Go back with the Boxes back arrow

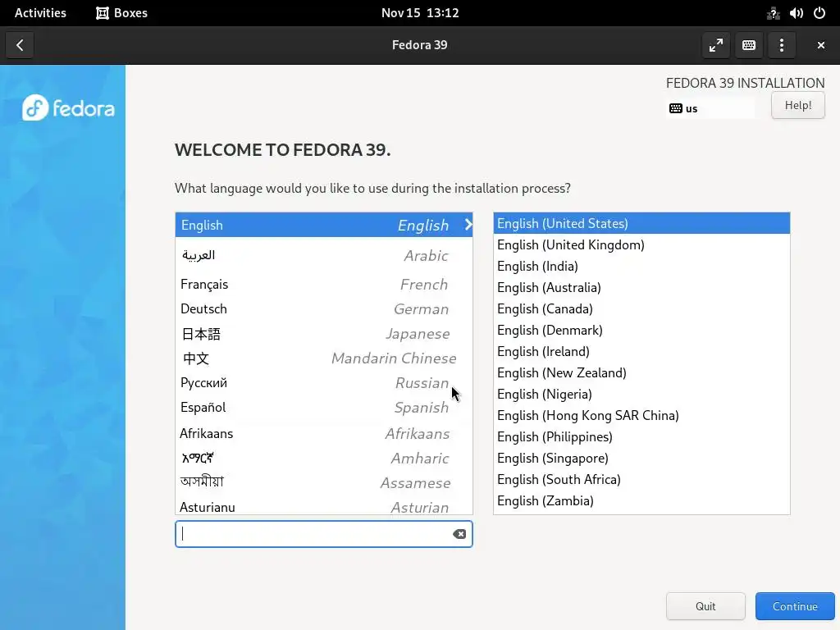click(20, 45)
